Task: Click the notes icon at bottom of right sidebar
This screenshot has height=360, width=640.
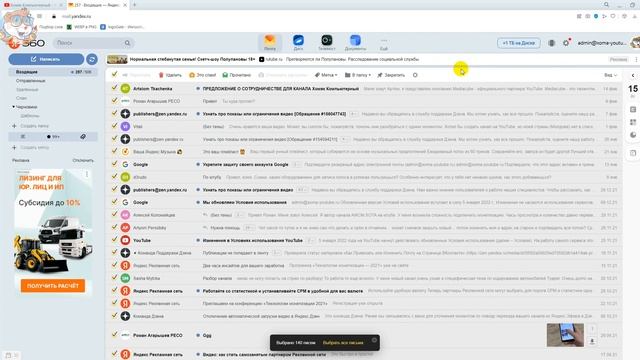Action: [633, 153]
